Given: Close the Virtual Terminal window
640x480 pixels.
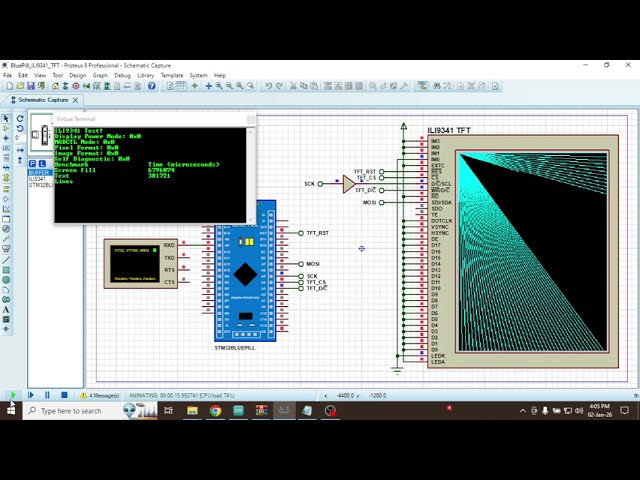Looking at the screenshot, I should pyautogui.click(x=251, y=119).
